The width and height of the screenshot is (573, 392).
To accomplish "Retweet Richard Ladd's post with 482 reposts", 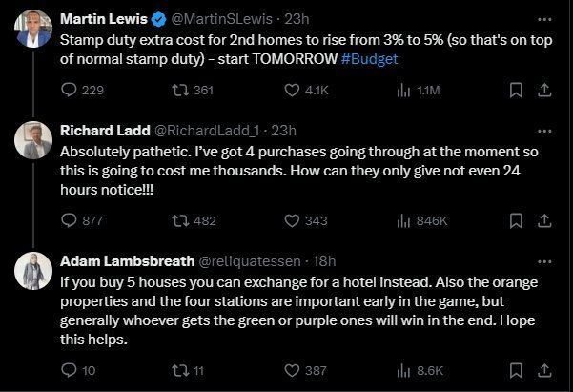I will coord(180,221).
